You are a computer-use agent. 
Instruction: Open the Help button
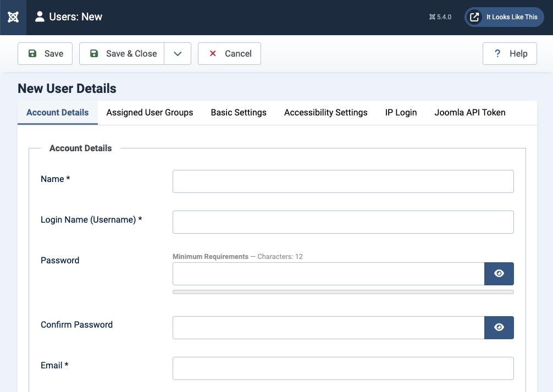coord(510,53)
